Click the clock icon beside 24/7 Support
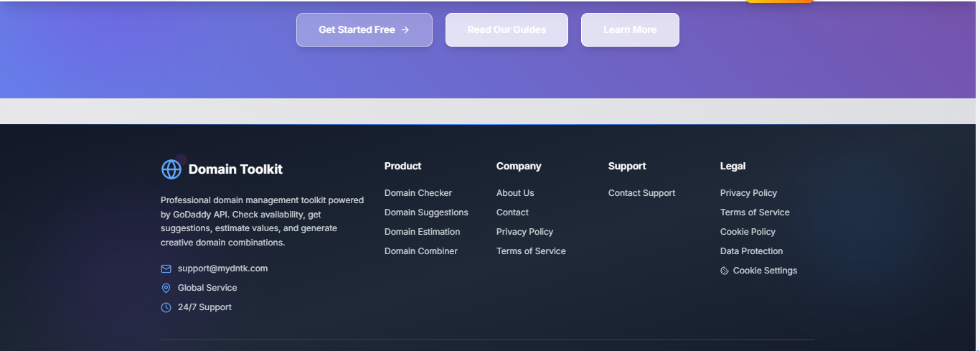Image resolution: width=980 pixels, height=351 pixels. 166,307
